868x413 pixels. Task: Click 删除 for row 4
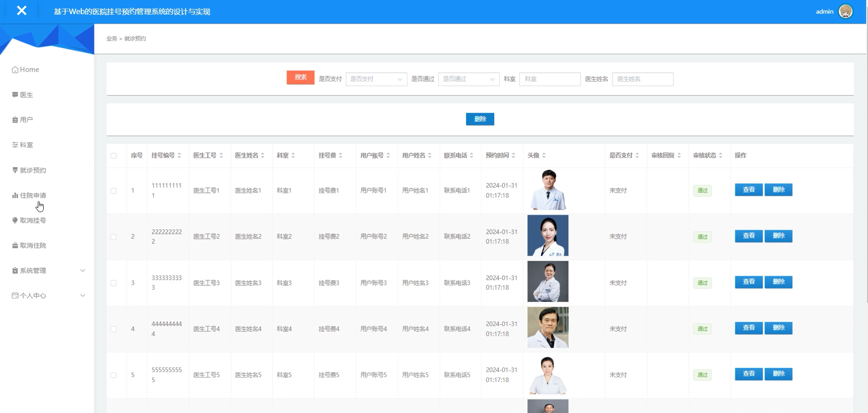coord(778,328)
